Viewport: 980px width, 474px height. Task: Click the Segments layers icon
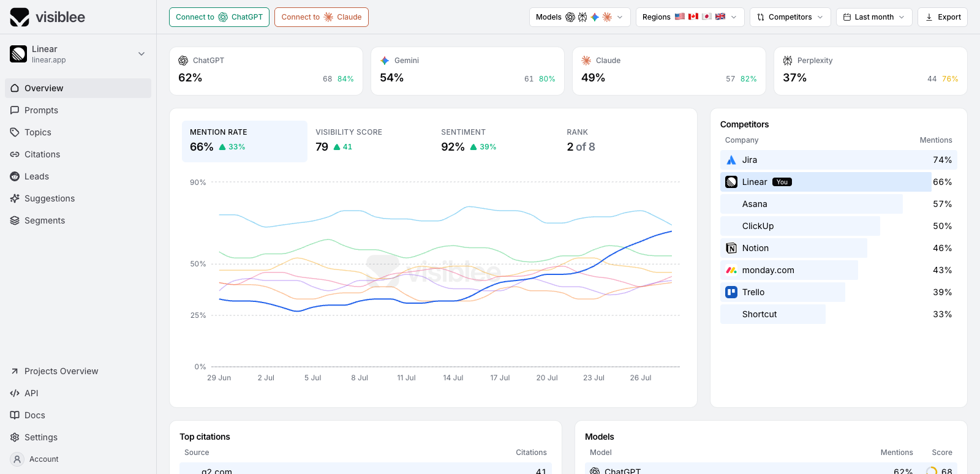(15, 220)
